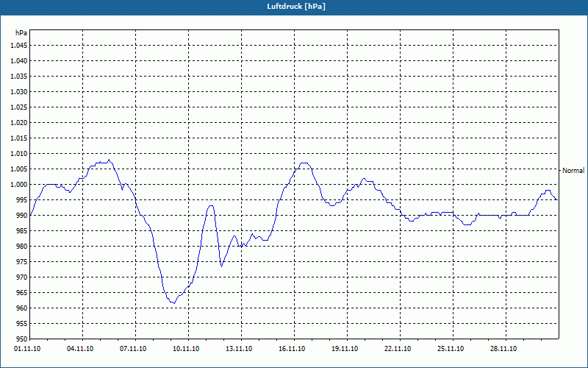
Task: Pick the 25.11.10 date label
Action: [451, 349]
